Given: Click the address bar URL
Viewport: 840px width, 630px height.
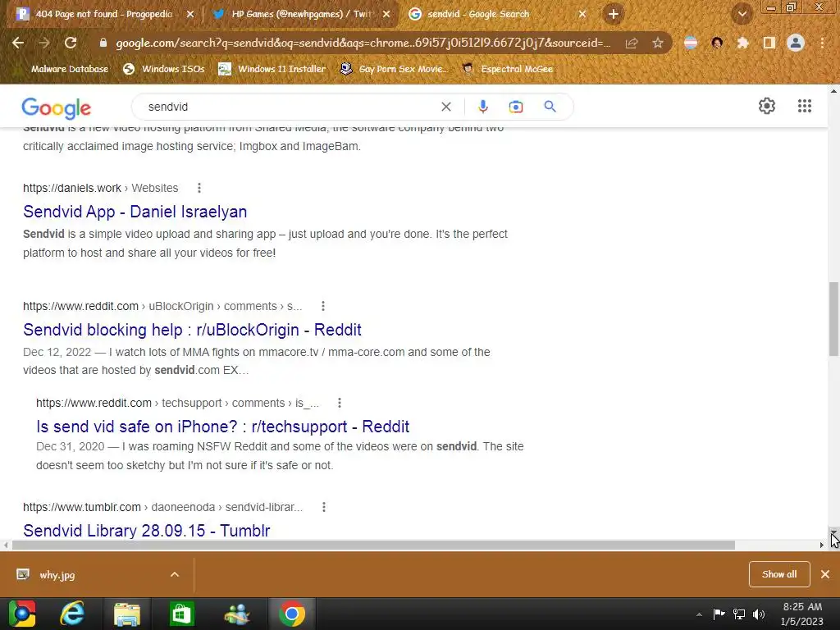Looking at the screenshot, I should [x=363, y=43].
